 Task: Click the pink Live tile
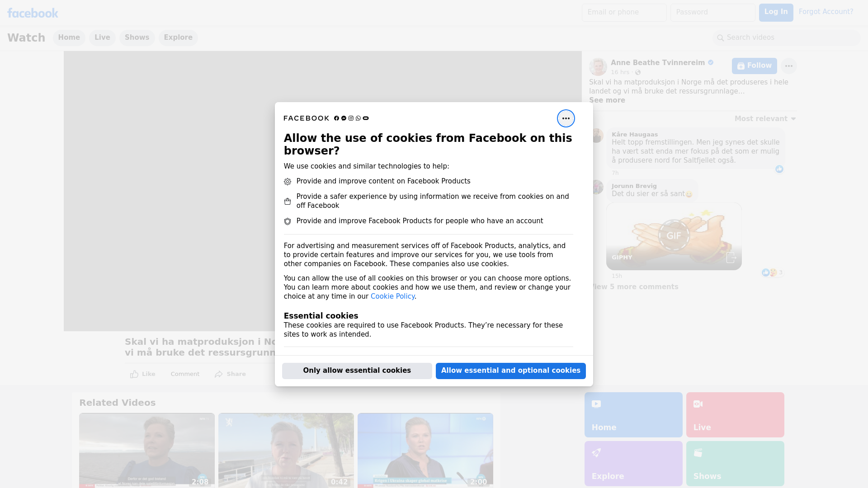tap(735, 415)
